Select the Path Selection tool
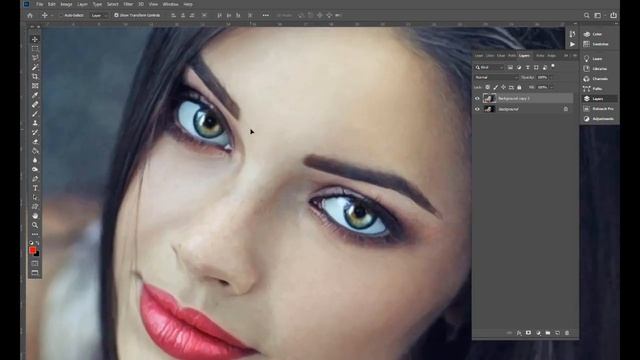This screenshot has height=360, width=640. coord(35,198)
